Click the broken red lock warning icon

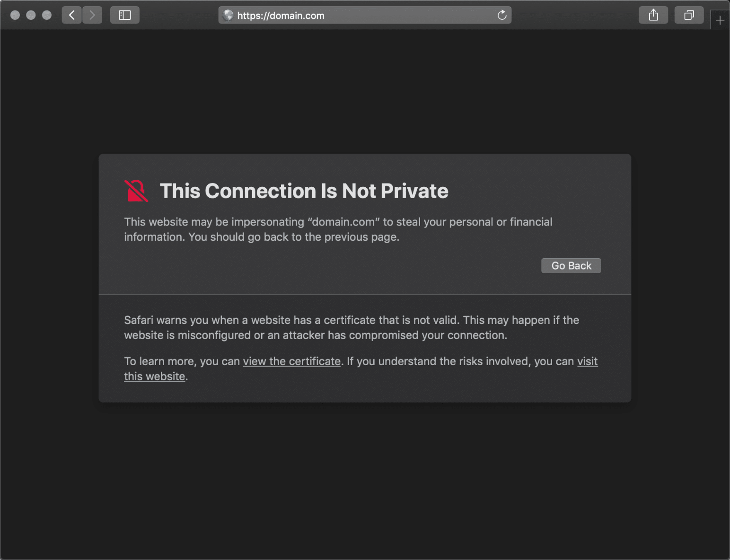(x=136, y=191)
